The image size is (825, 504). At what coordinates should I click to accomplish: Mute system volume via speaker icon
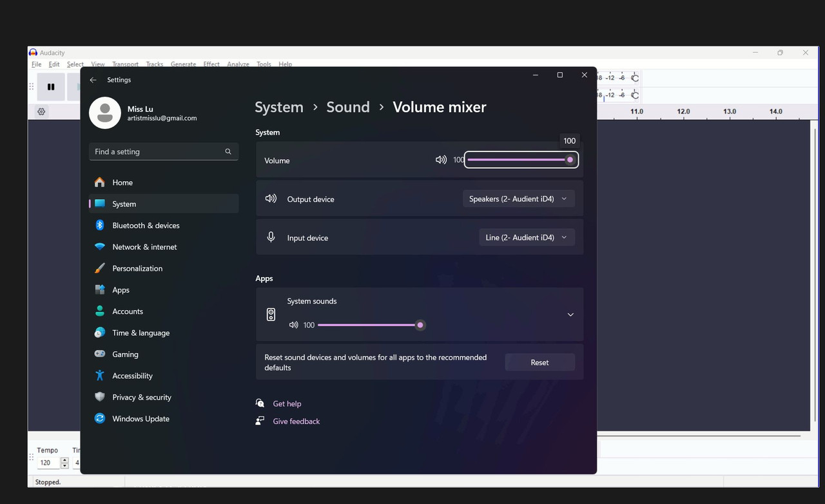[x=441, y=160]
